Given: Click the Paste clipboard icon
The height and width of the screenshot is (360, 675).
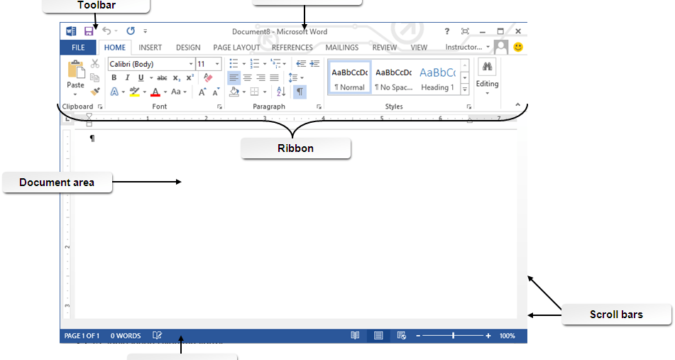Looking at the screenshot, I should coord(76,69).
